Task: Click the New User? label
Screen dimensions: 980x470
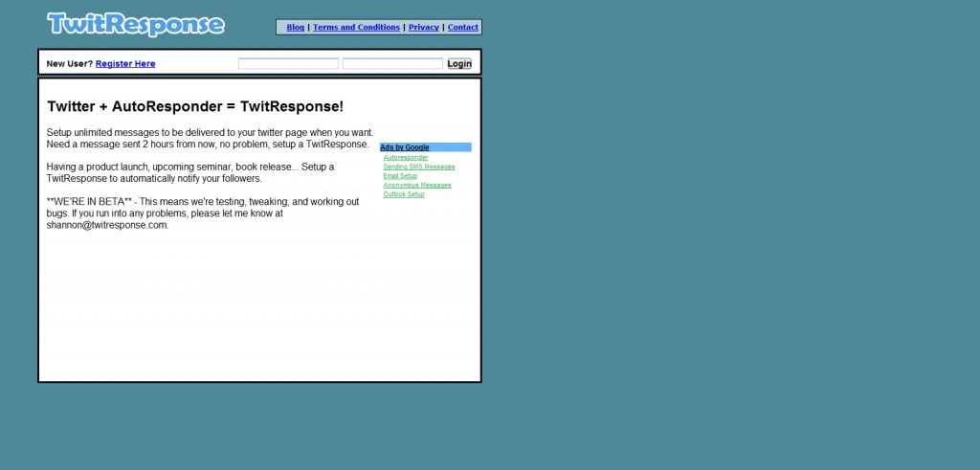Action: pyautogui.click(x=69, y=64)
